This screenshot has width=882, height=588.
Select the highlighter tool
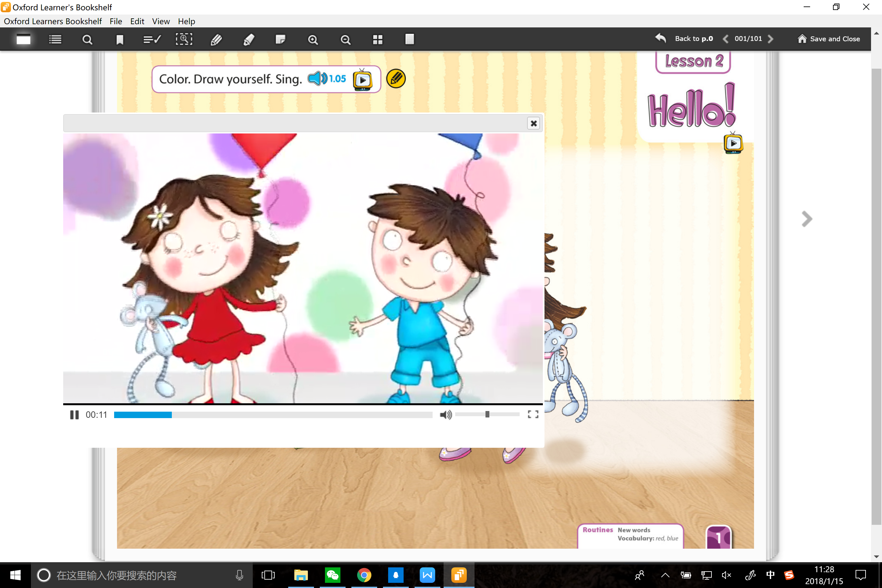click(x=248, y=39)
